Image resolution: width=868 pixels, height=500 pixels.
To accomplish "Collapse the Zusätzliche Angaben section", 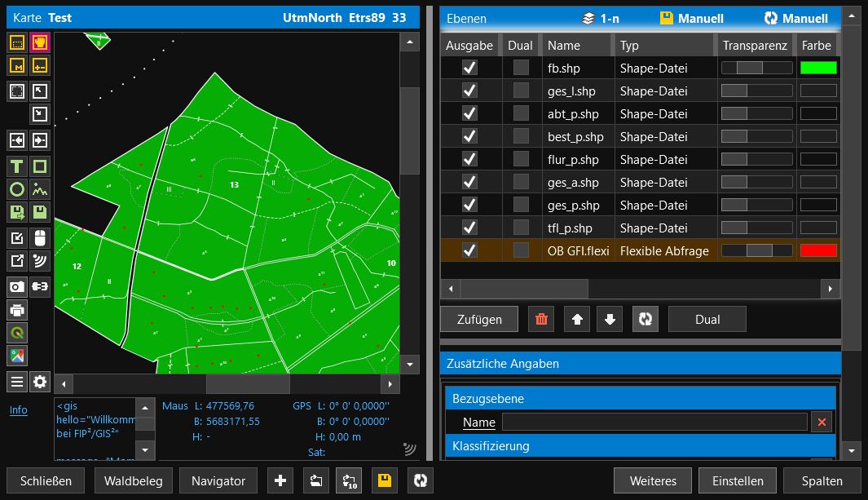I will click(x=640, y=364).
